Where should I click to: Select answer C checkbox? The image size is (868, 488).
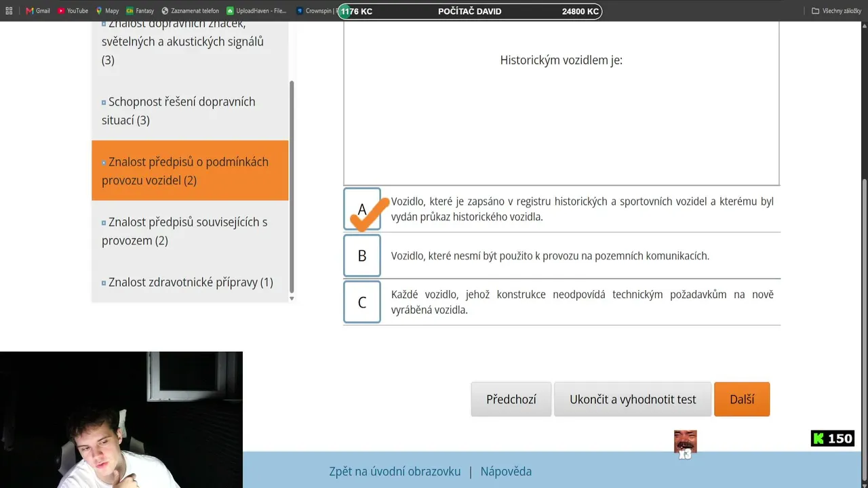[x=362, y=302]
